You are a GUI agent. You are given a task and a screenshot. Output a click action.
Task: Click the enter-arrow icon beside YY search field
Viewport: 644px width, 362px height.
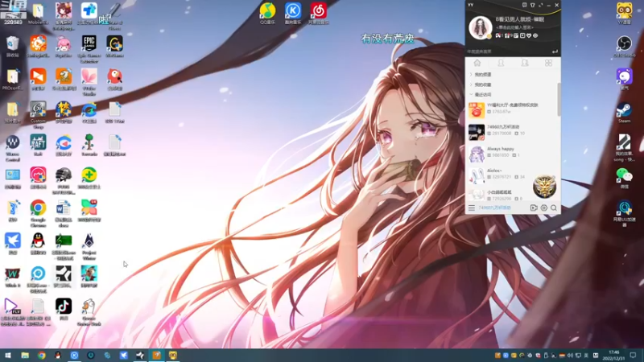(555, 51)
